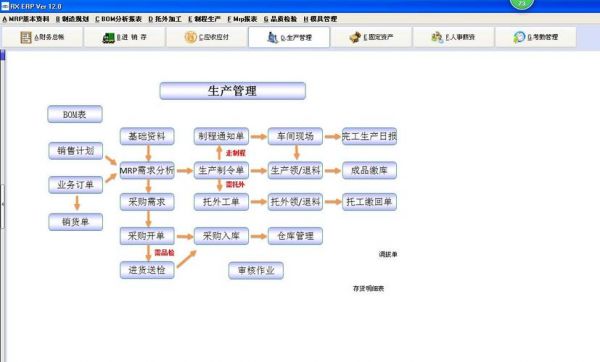Open the A MRP基本资料 menu
Image resolution: width=600 pixels, height=362 pixels.
[x=26, y=19]
